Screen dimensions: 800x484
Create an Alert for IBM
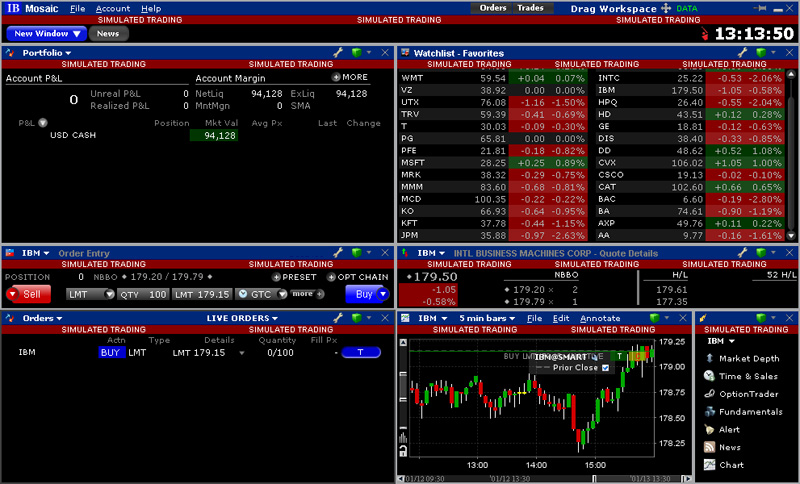pos(729,429)
